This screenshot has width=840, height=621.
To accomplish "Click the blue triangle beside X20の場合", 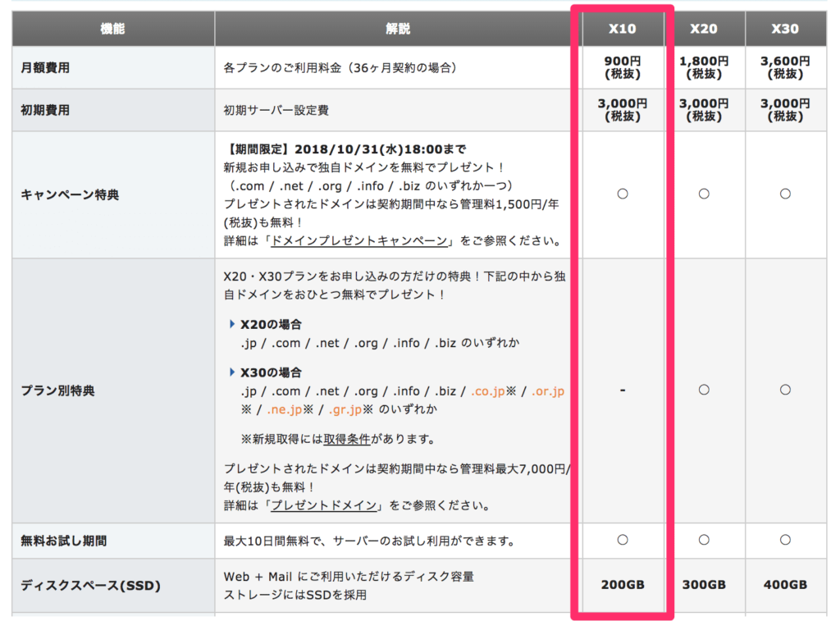I will point(232,324).
